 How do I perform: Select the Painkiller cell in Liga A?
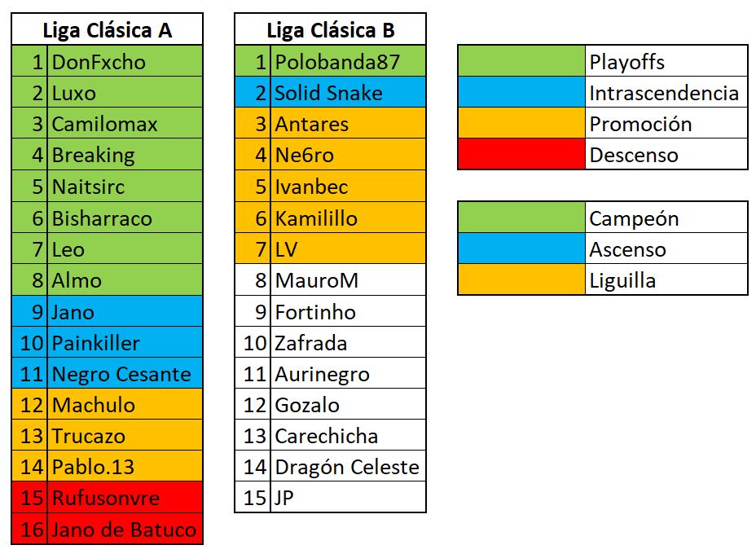tap(125, 342)
